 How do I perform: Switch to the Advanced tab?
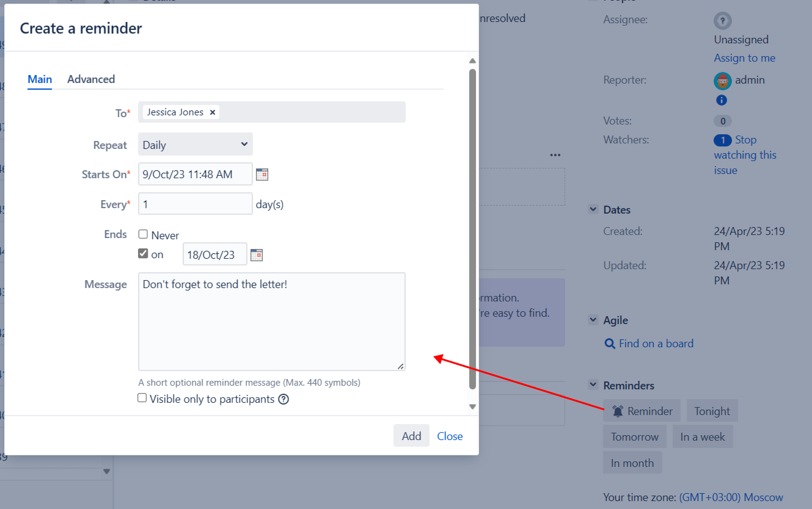(x=91, y=79)
